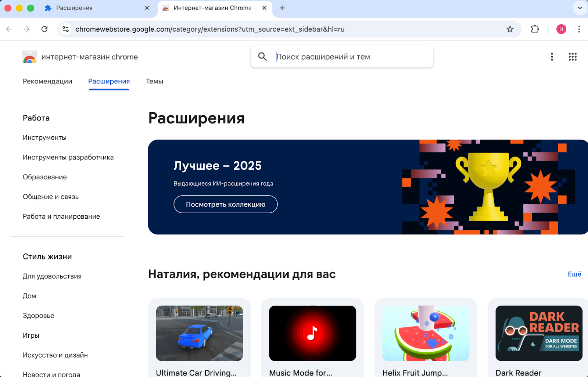The height and width of the screenshot is (377, 588).
Task: Open the Ultimate Car Driving thumbnail
Action: pos(199,333)
